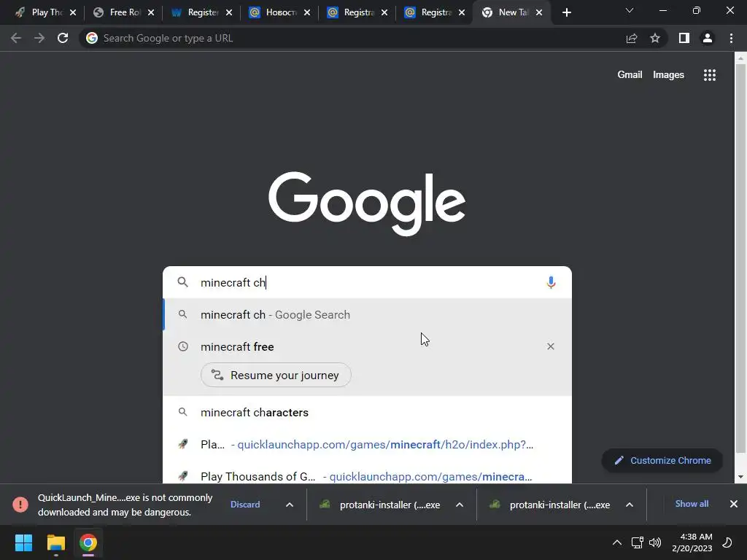
Task: Close the 'Register' tab
Action: tap(229, 13)
